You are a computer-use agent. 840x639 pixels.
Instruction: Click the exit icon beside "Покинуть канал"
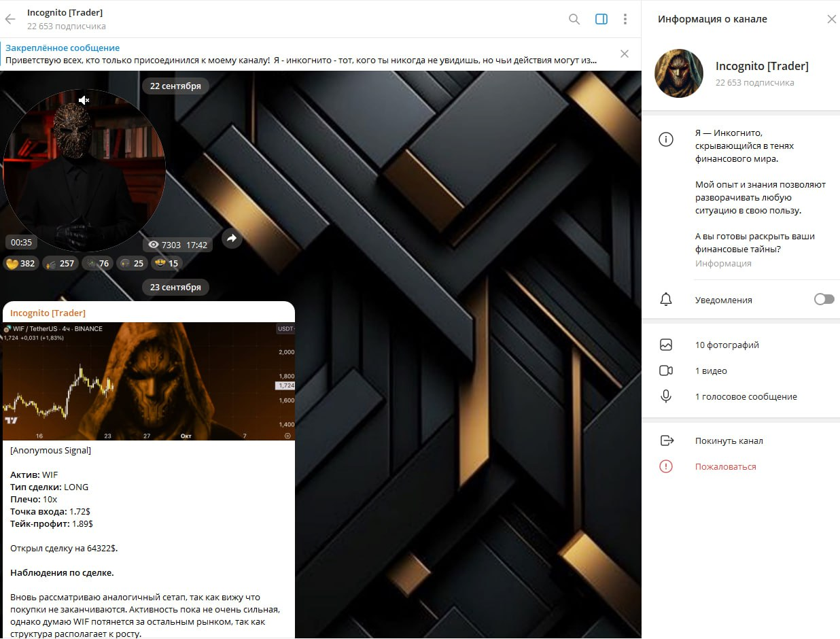[x=667, y=441]
